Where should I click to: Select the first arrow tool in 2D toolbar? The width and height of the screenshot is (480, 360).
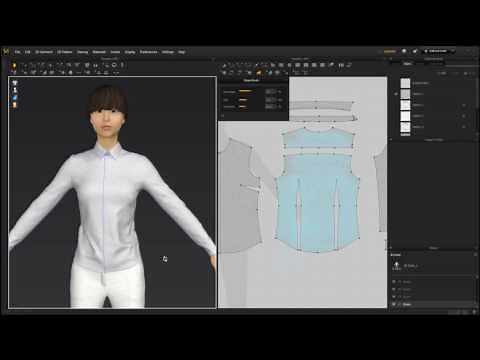(x=224, y=65)
